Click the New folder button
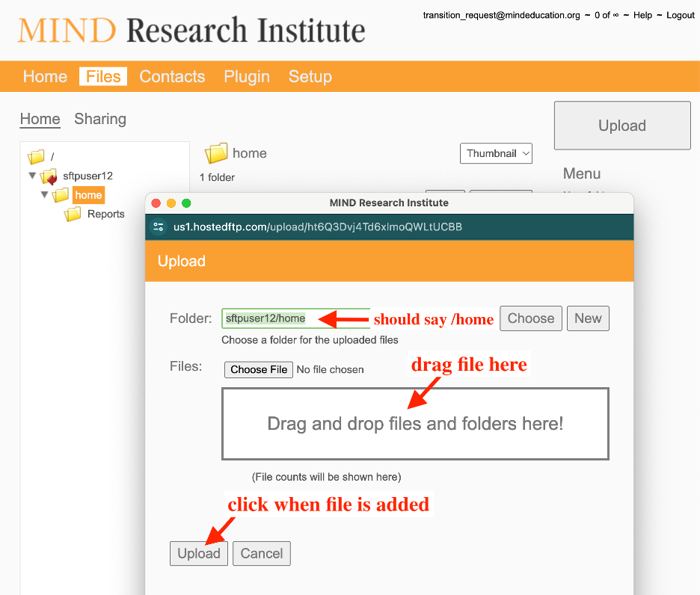The width and height of the screenshot is (700, 595). click(x=588, y=318)
